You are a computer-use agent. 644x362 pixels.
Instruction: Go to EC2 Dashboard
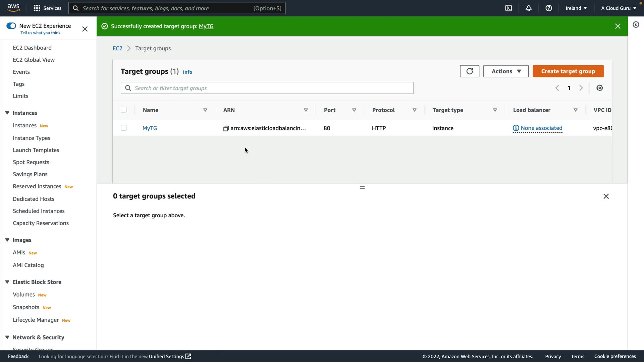pyautogui.click(x=32, y=48)
